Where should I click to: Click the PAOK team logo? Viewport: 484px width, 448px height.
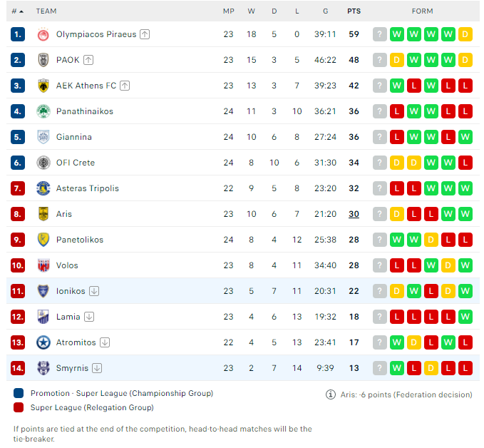[x=43, y=60]
